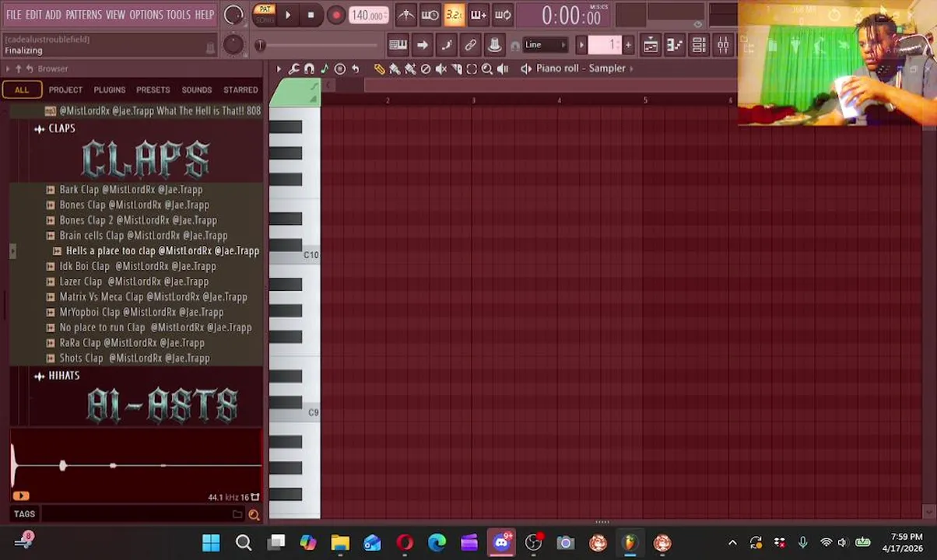Open the view playlist icon in toolbar

651,45
